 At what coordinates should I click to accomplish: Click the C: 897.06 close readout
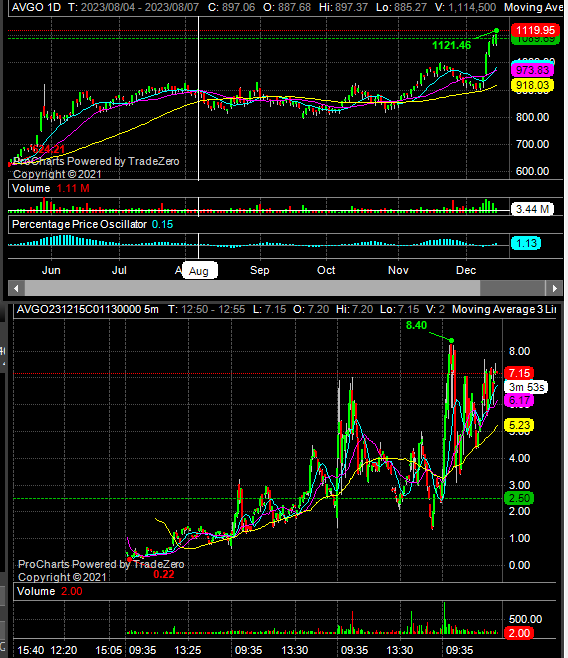point(232,7)
